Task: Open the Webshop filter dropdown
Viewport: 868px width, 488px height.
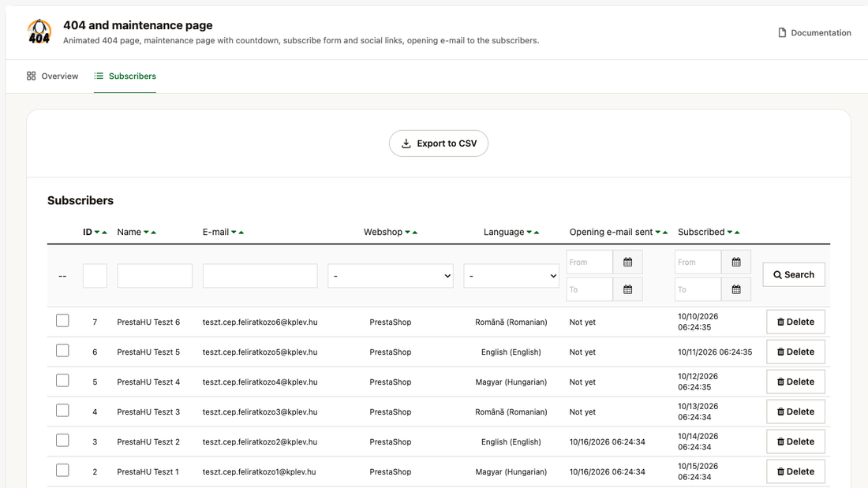Action: point(391,276)
